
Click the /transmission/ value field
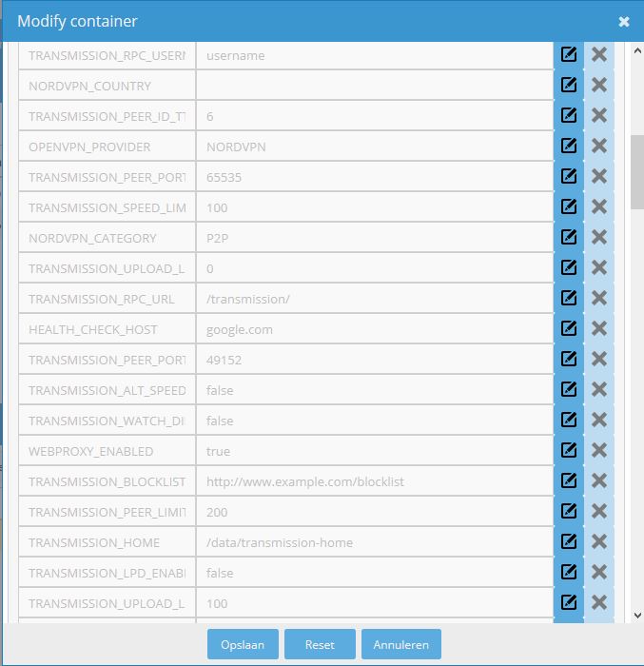coord(375,299)
